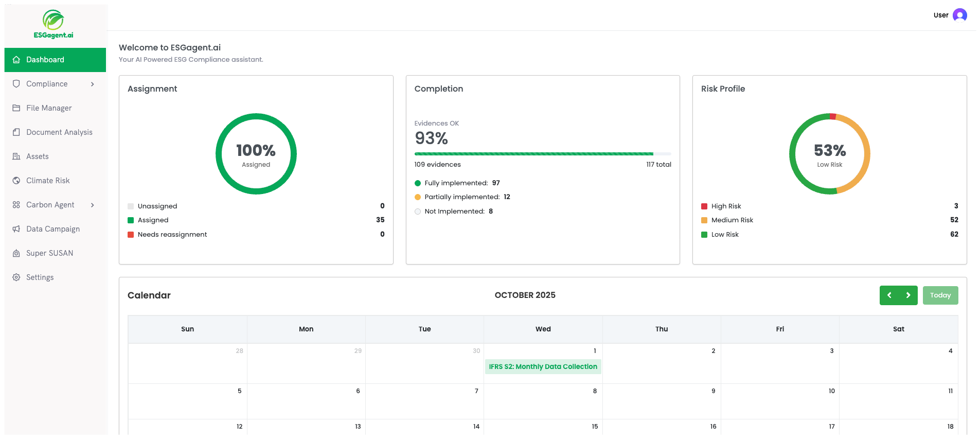980x440 pixels.
Task: Click the '117 total' text
Action: tap(658, 165)
